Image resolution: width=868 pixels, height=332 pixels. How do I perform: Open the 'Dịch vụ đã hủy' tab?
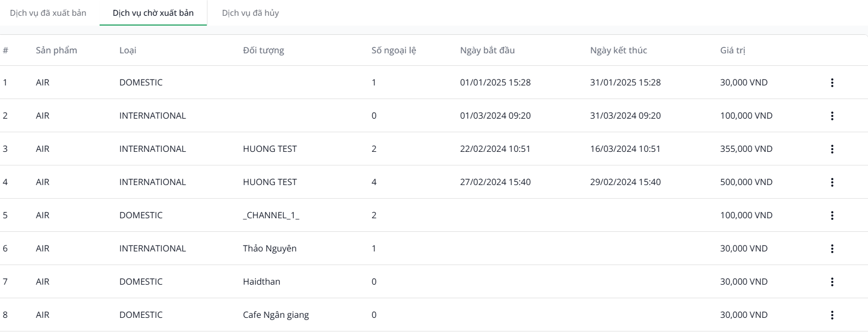pos(250,13)
